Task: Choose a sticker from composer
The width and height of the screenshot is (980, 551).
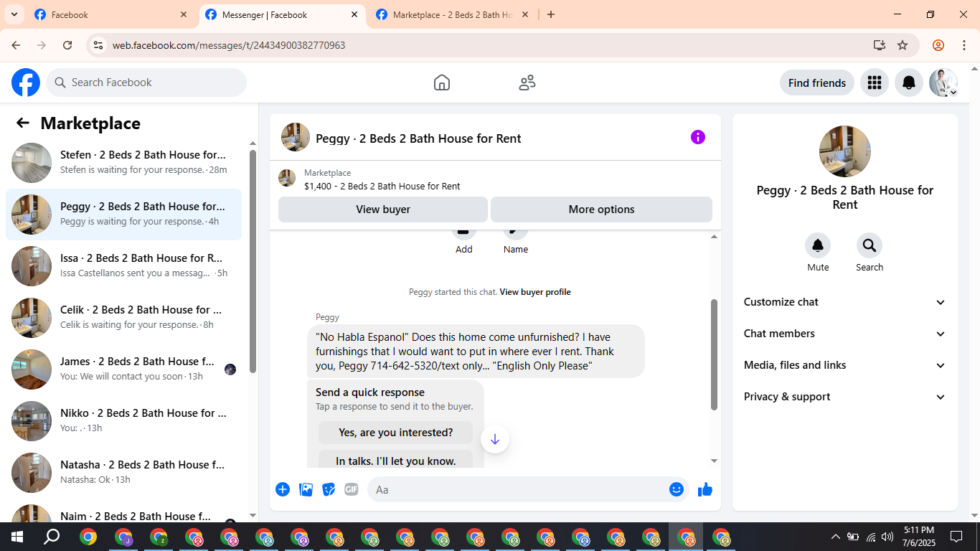Action: coord(329,489)
